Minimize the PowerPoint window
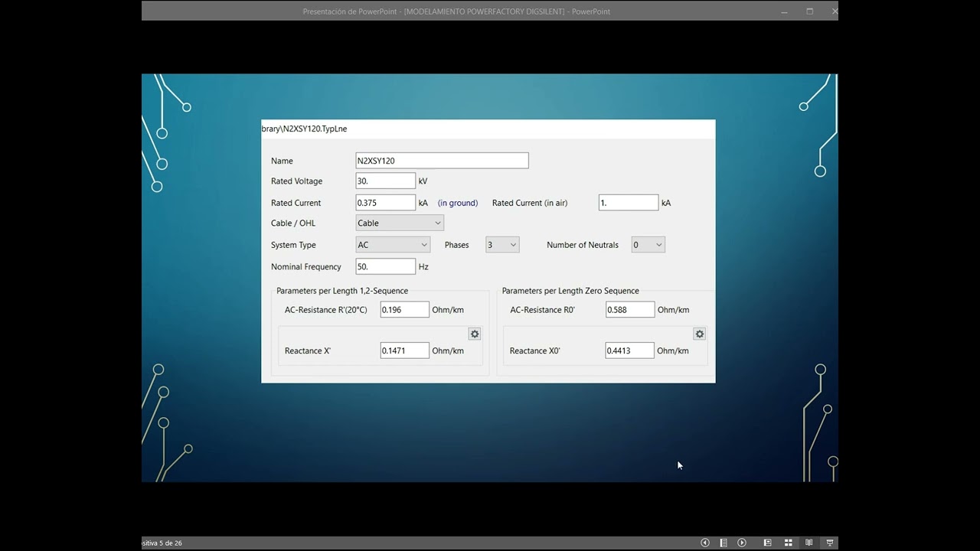980x551 pixels. coord(784,11)
